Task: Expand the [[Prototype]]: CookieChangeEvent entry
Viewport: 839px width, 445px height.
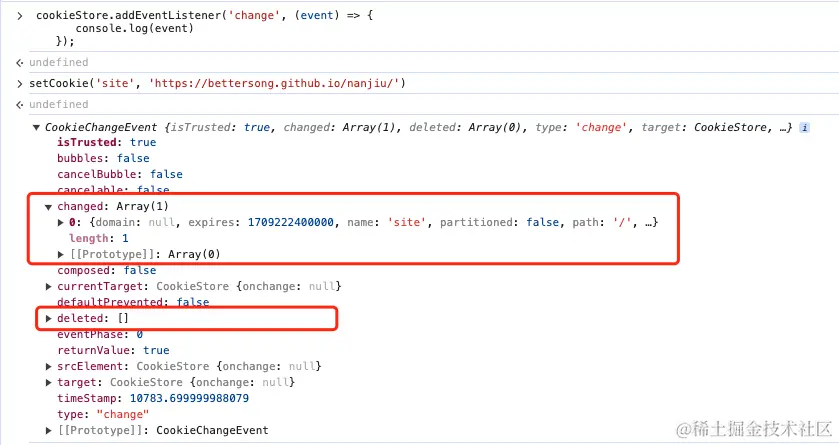Action: tap(48, 430)
